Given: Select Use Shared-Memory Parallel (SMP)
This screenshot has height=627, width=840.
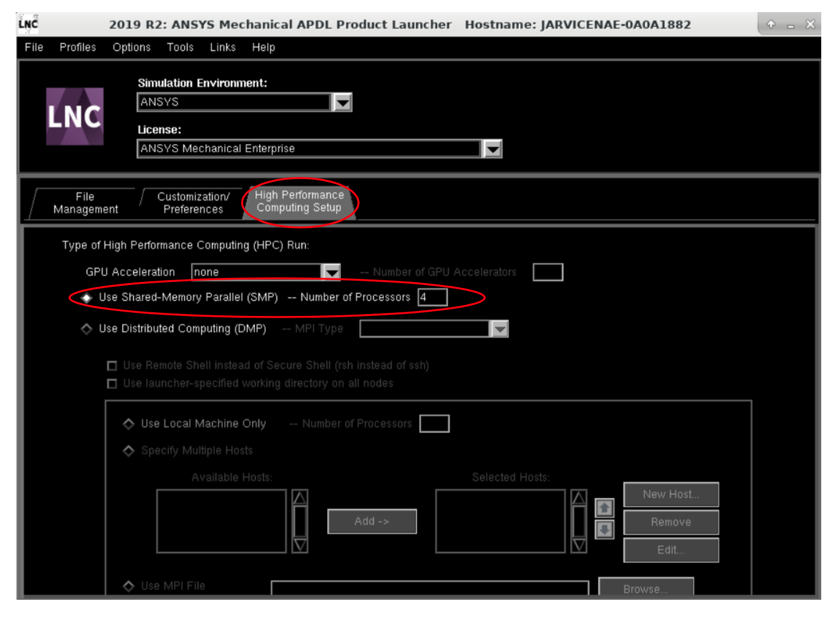Looking at the screenshot, I should tap(87, 297).
